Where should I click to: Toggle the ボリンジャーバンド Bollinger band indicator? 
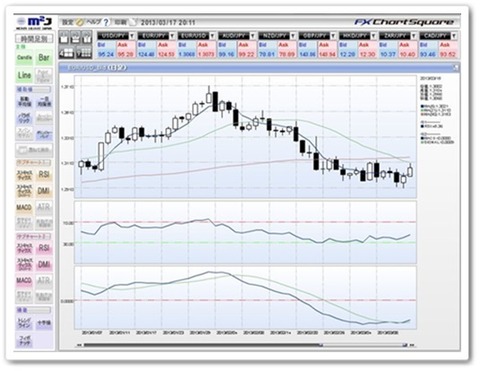click(44, 134)
